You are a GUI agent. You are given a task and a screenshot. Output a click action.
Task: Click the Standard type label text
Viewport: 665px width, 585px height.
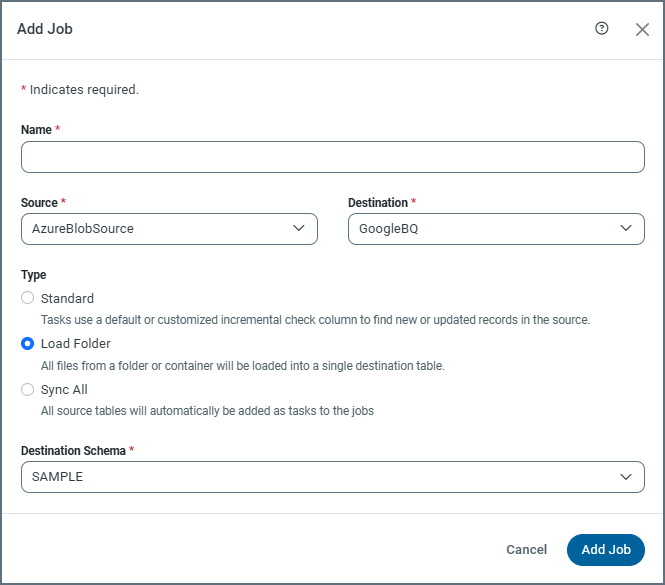coord(67,298)
